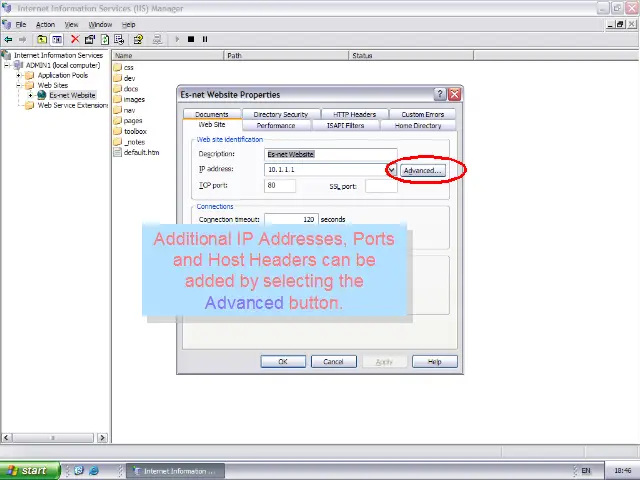Click the Es-net Website globe icon
640x480 pixels.
point(42,95)
